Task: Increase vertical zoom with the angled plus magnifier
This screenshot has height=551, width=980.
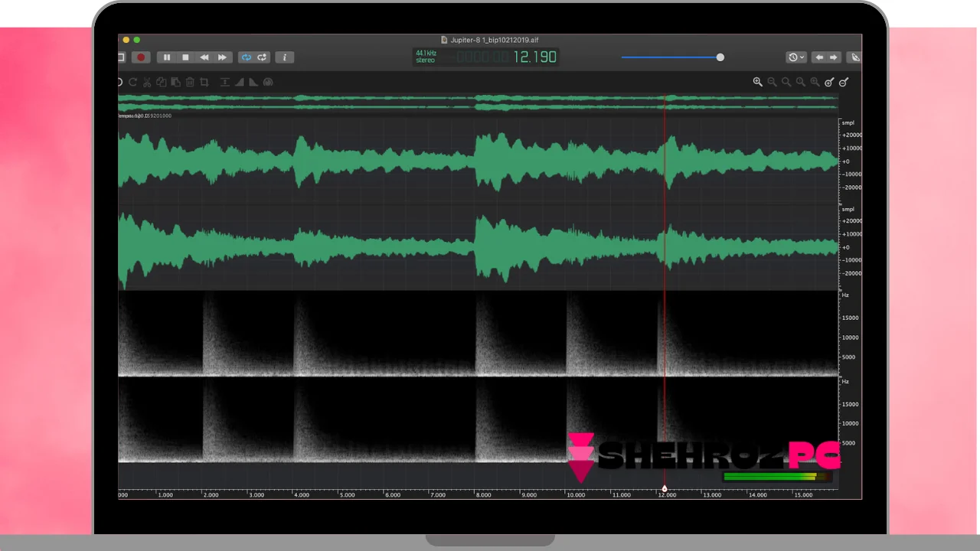Action: 829,82
